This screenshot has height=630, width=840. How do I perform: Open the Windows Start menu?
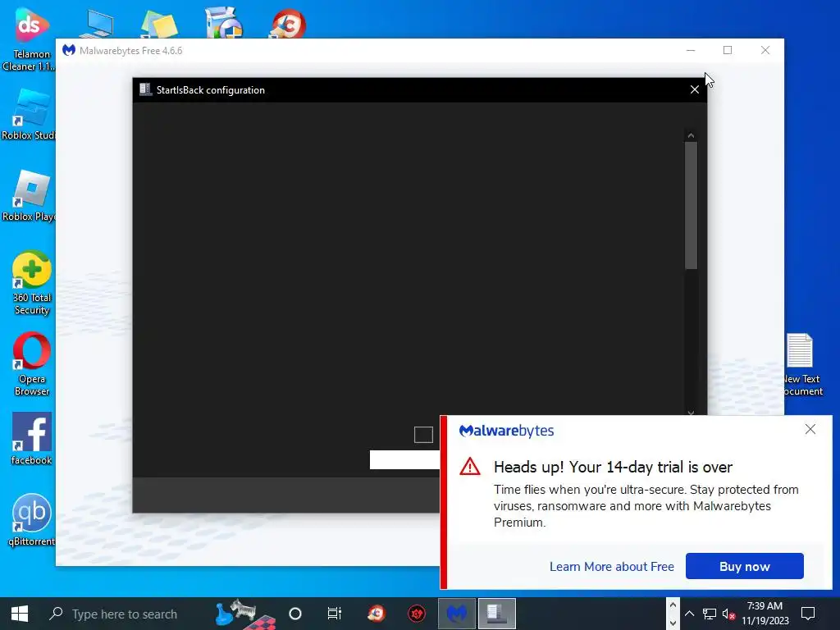(20, 614)
